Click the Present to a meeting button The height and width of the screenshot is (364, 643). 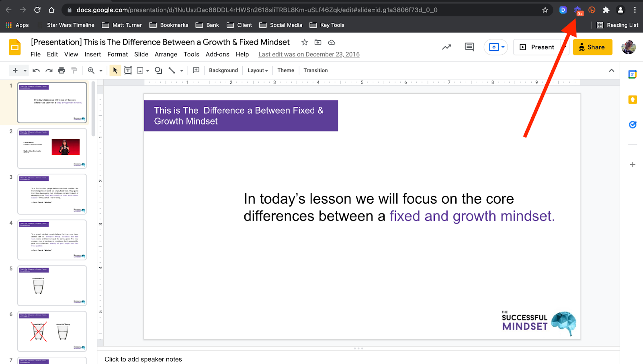(x=496, y=47)
